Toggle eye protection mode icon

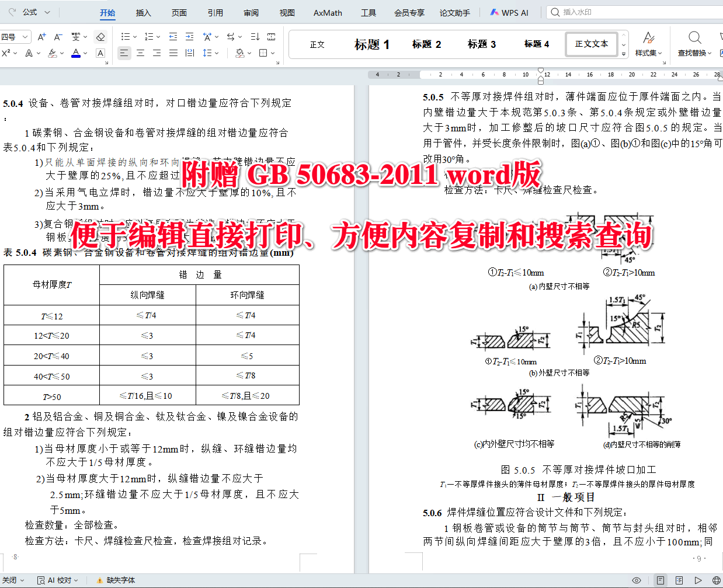tap(637, 580)
